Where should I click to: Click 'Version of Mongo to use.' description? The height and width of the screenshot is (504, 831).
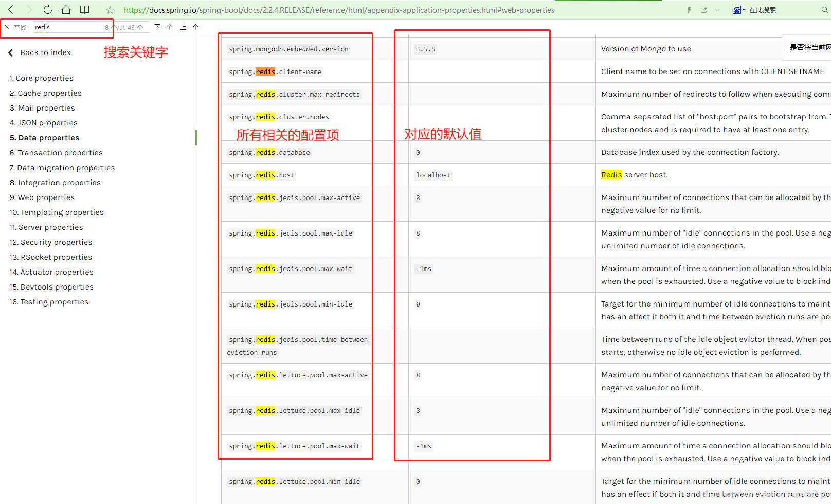(x=647, y=49)
